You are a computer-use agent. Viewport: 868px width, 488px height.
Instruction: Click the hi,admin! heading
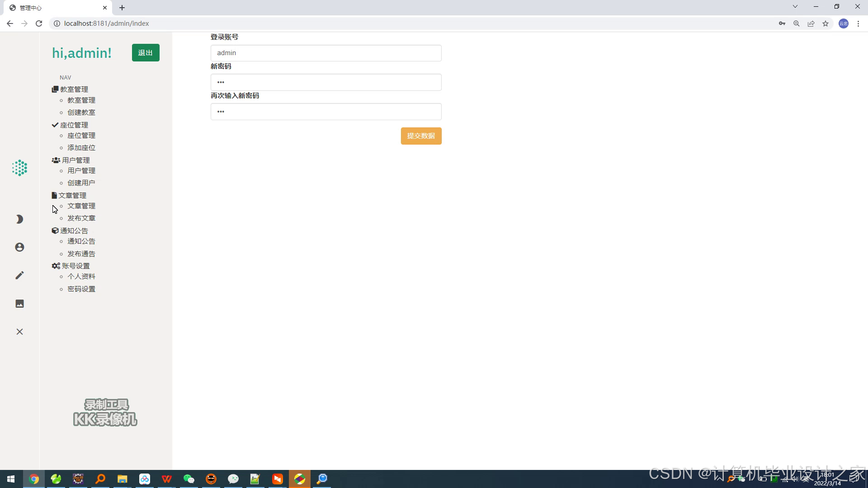pyautogui.click(x=82, y=53)
